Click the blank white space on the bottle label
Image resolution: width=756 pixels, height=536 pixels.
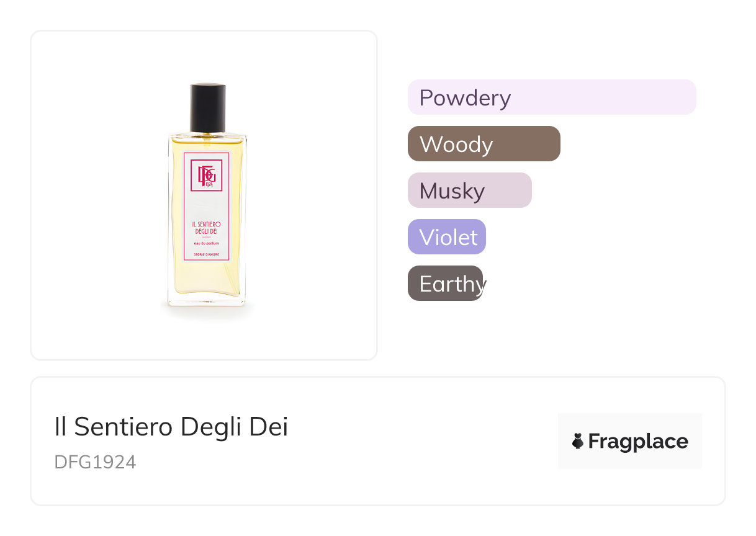click(x=207, y=206)
